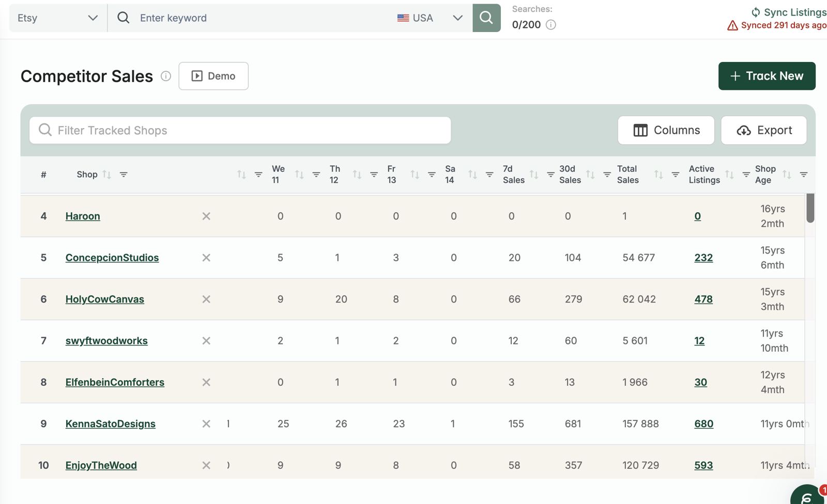Image resolution: width=827 pixels, height=504 pixels.
Task: Click the table vertical scrollbar thumb
Action: click(810, 208)
